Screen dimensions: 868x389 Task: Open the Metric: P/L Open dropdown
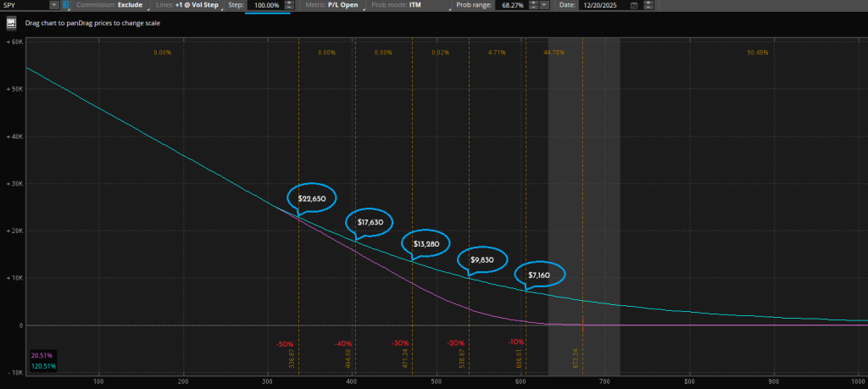point(336,5)
